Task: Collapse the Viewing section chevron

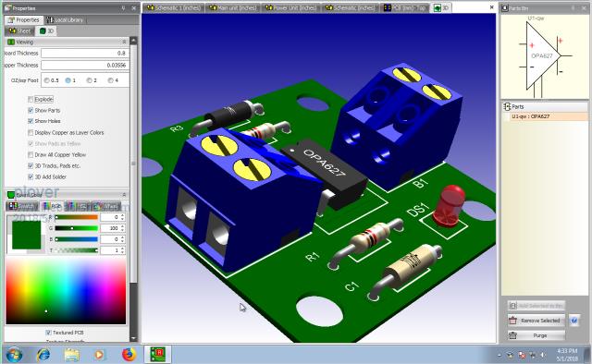Action: click(124, 42)
